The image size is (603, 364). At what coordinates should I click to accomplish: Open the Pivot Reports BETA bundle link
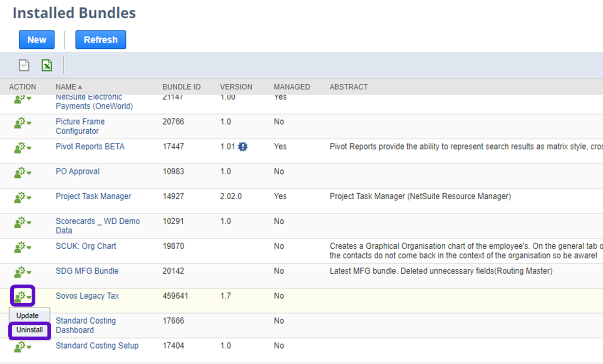coord(90,146)
